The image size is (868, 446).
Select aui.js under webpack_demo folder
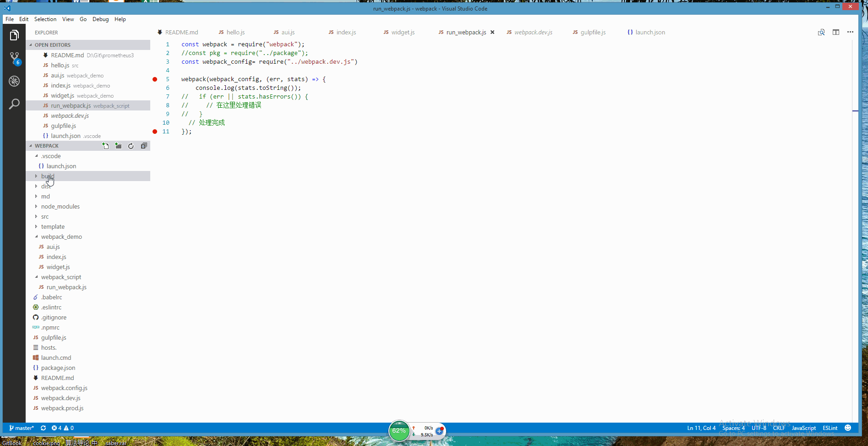pyautogui.click(x=88, y=247)
